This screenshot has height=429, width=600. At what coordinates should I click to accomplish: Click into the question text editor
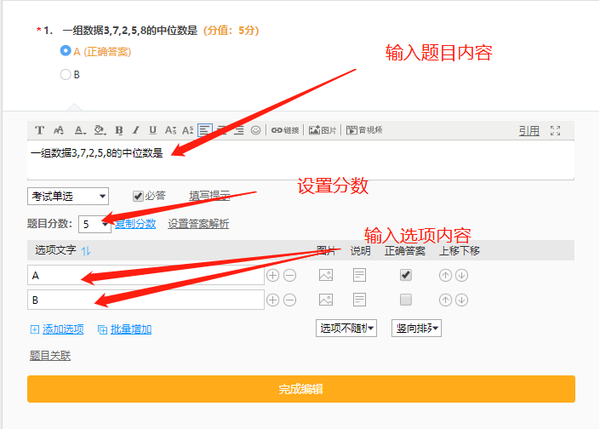301,160
